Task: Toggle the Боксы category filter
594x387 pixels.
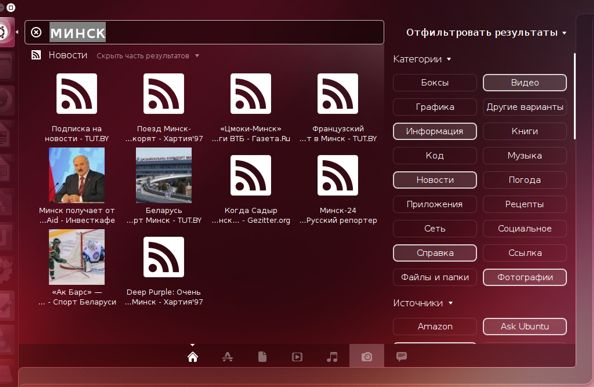Action: [x=435, y=83]
